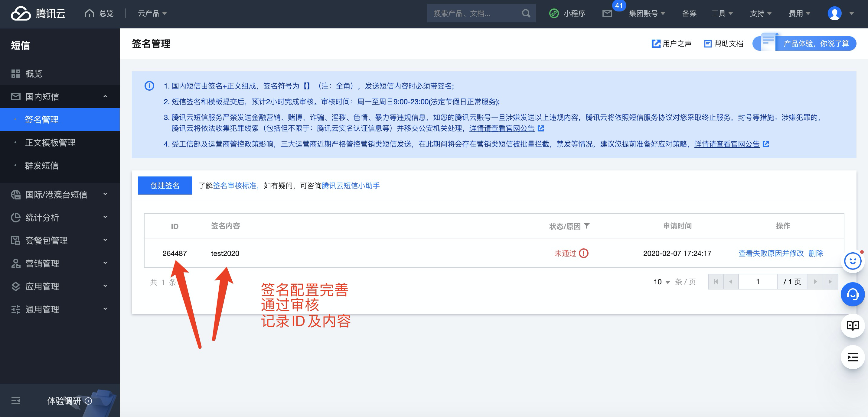Expand 统计分析 sidebar section
The height and width of the screenshot is (417, 868).
pos(60,218)
